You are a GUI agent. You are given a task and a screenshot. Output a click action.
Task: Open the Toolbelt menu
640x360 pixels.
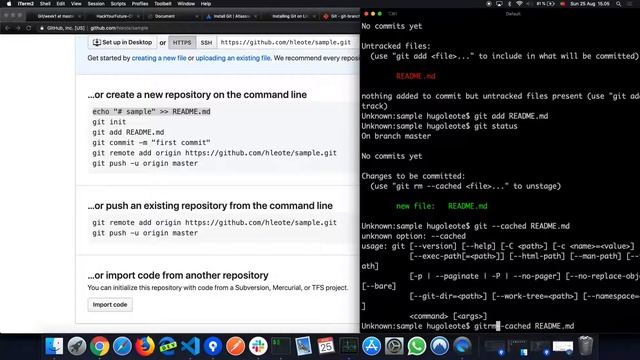(163, 4)
